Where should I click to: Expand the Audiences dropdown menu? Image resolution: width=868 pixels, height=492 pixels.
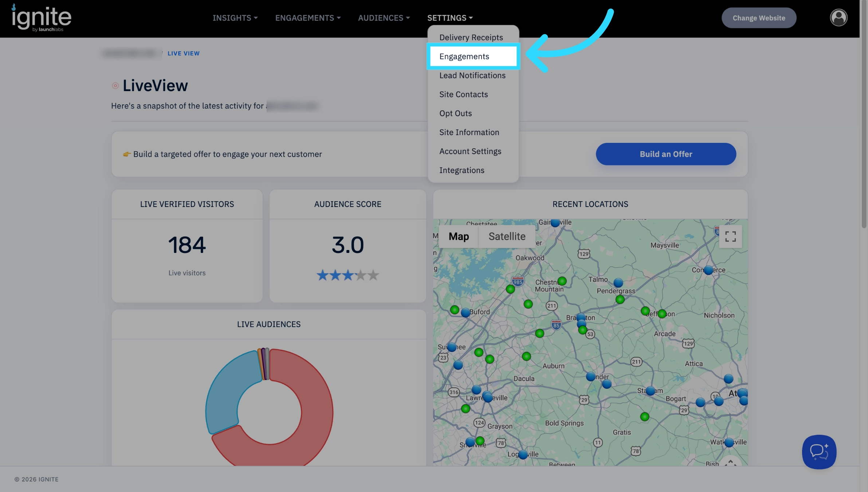coord(384,18)
